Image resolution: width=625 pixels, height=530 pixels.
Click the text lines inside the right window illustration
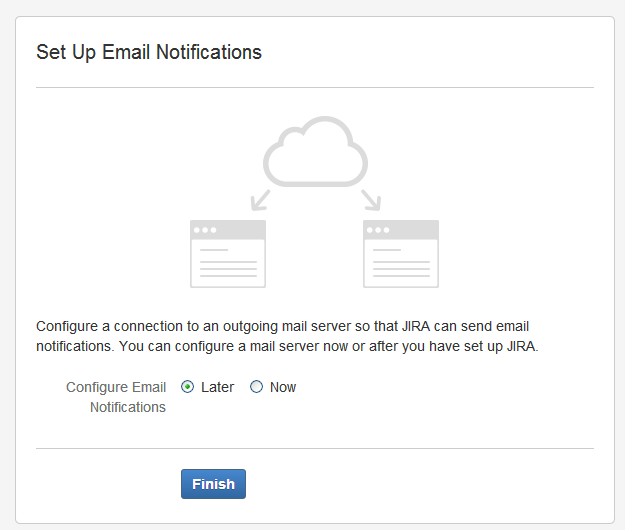click(x=400, y=264)
